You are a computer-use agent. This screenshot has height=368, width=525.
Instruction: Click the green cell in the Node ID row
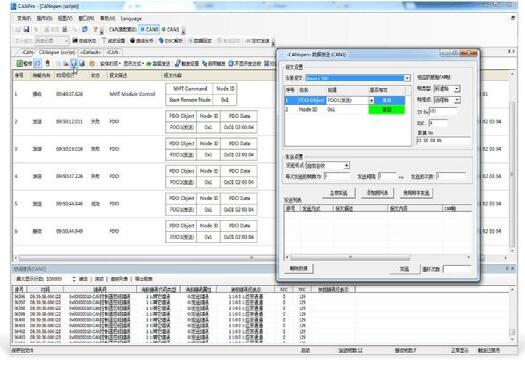pos(387,109)
